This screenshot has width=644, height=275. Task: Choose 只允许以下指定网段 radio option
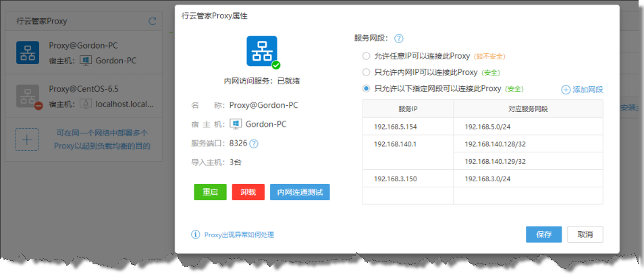(x=366, y=88)
